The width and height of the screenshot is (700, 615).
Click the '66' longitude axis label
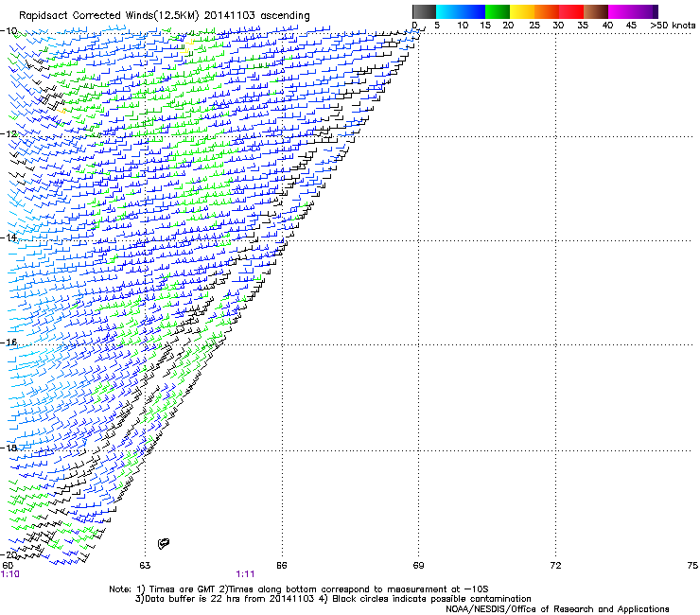[282, 566]
